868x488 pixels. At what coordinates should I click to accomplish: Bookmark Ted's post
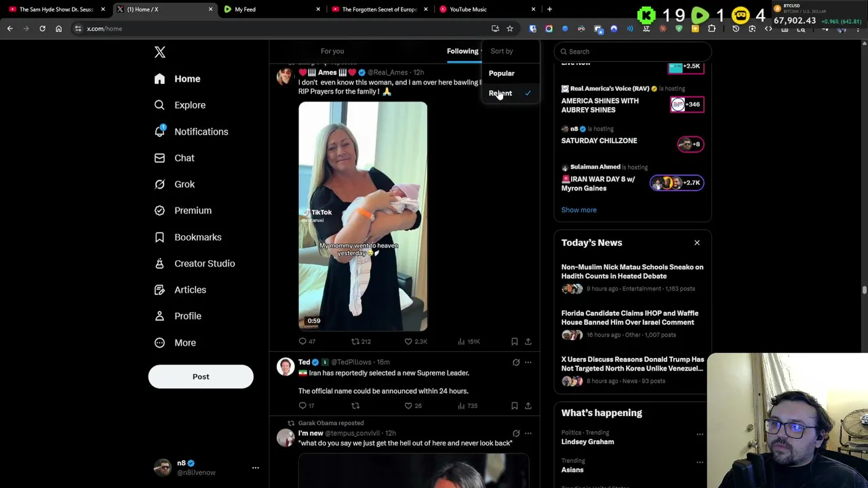point(515,406)
